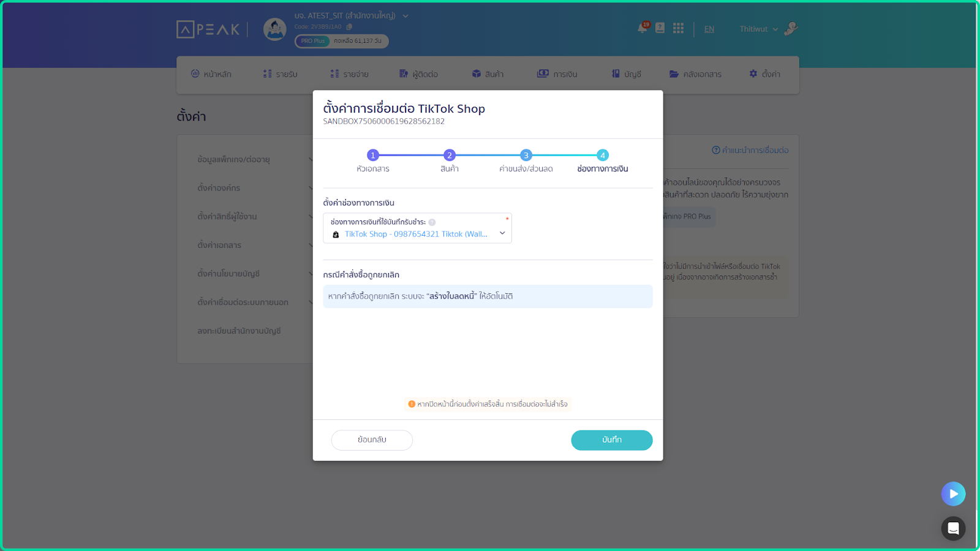Open the payment channel dropdown
The image size is (980, 551).
[x=418, y=228]
